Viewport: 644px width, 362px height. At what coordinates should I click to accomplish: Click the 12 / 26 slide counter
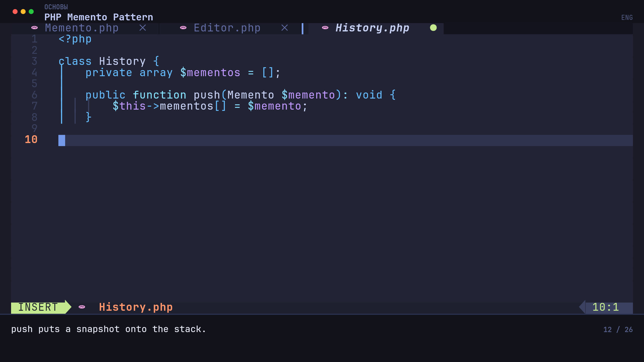[x=618, y=330]
